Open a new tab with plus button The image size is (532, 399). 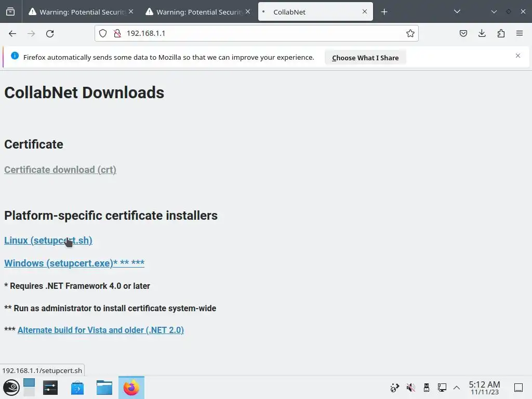384,12
